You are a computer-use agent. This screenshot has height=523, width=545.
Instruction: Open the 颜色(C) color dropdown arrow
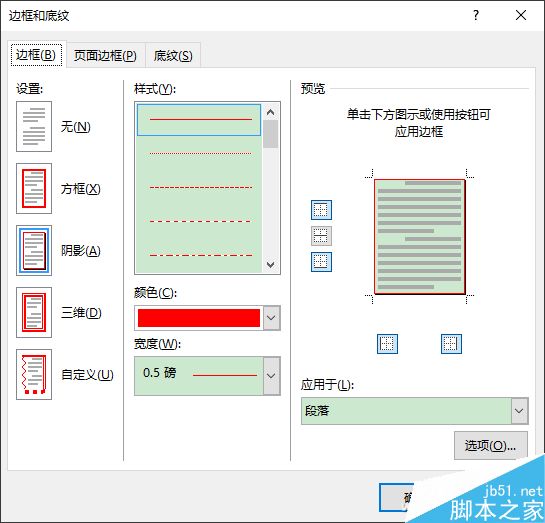(271, 318)
